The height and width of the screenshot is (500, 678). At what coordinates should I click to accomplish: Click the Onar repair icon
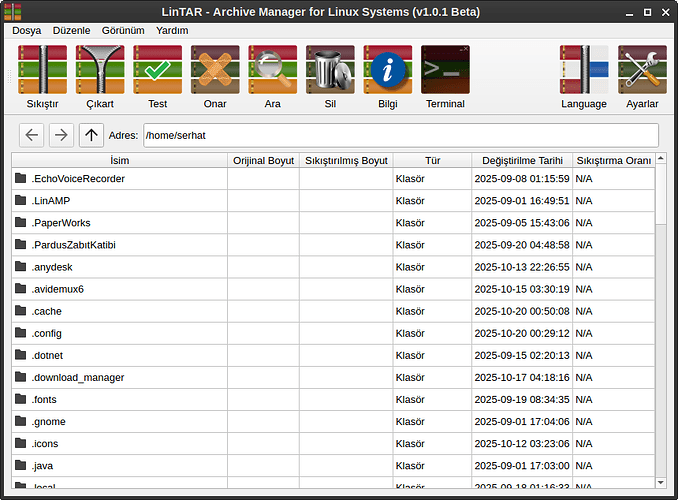point(215,70)
